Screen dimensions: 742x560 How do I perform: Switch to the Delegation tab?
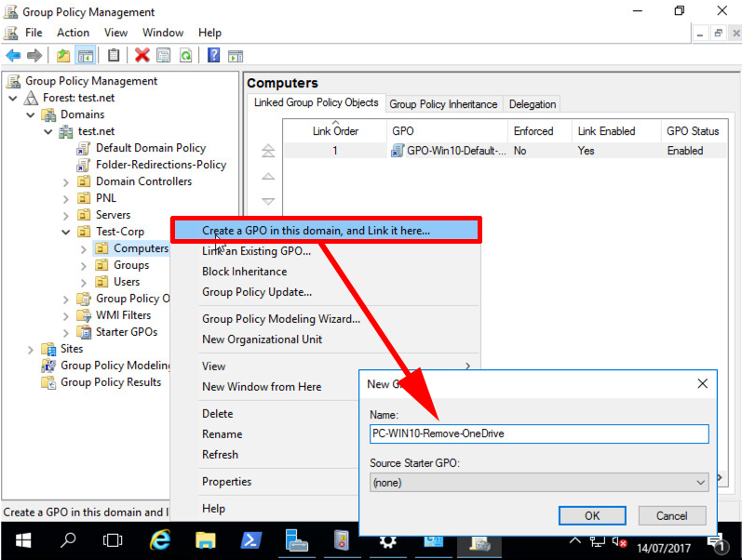coord(533,104)
